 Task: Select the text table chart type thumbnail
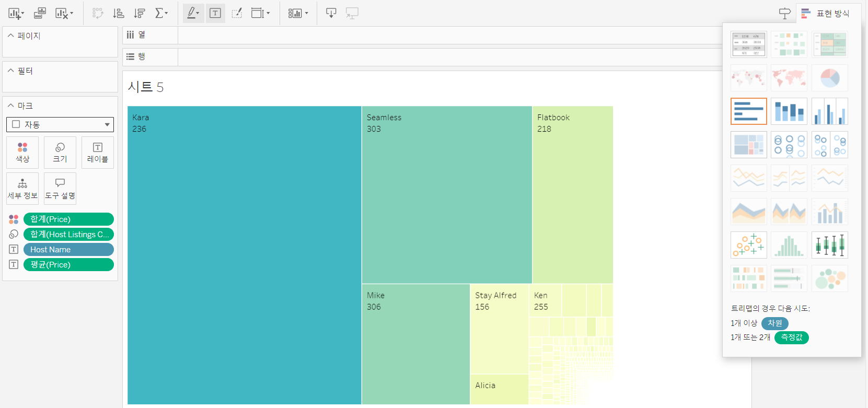click(749, 44)
